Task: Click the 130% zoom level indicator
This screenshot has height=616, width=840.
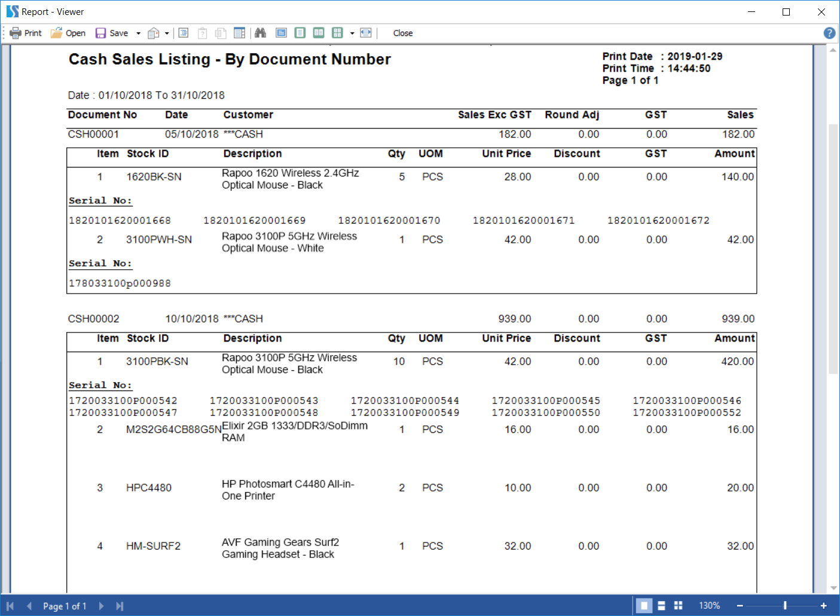Action: tap(709, 606)
